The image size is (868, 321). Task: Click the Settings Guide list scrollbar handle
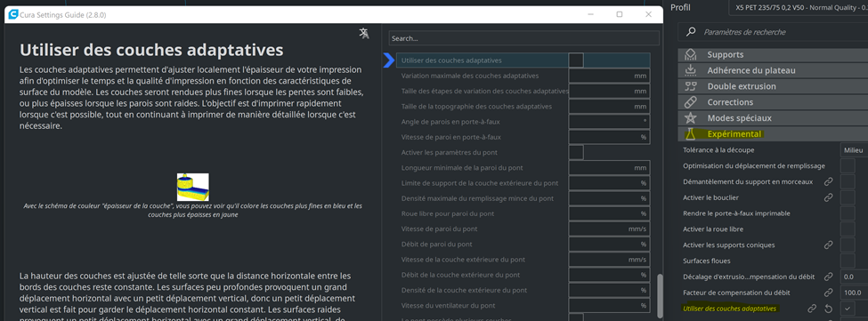(659, 295)
